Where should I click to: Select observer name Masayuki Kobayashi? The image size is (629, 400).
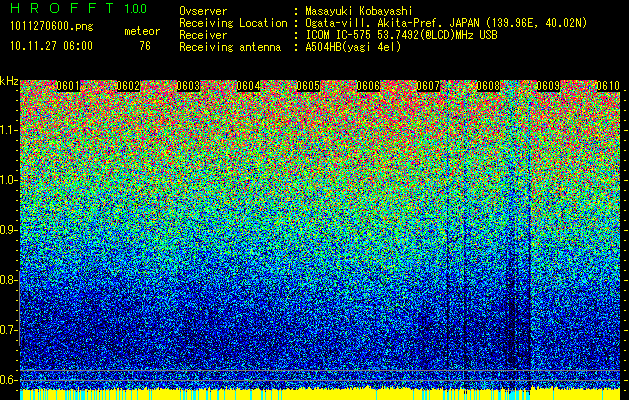click(x=359, y=11)
